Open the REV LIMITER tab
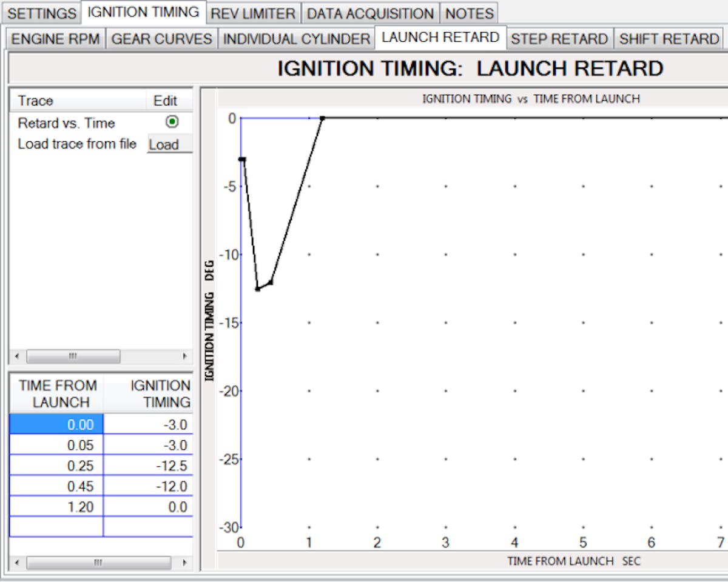The width and height of the screenshot is (728, 582). pos(253,13)
